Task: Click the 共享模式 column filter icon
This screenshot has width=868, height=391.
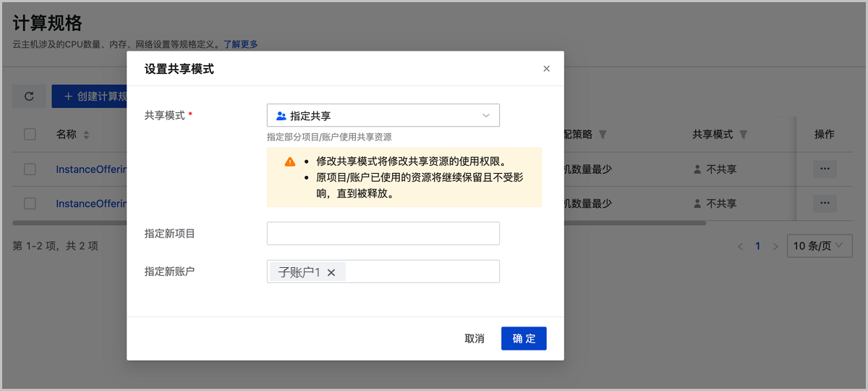Action: pos(744,135)
